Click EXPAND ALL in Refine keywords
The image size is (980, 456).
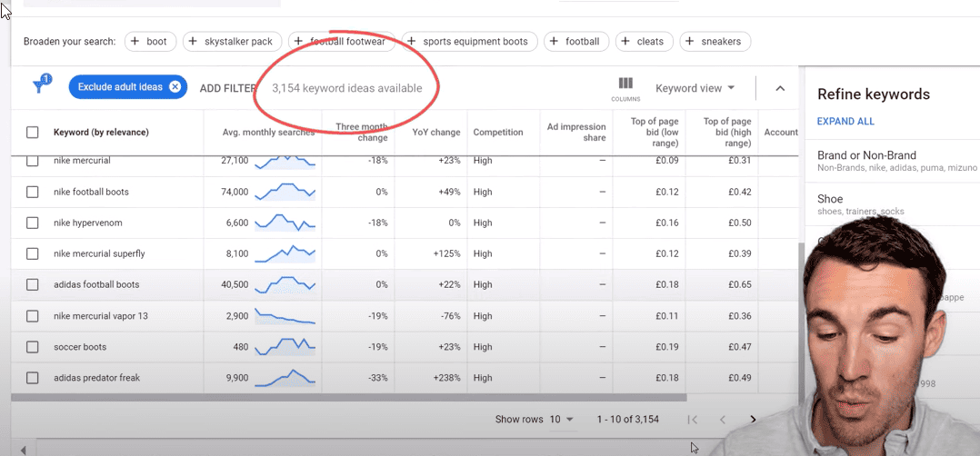pyautogui.click(x=845, y=121)
